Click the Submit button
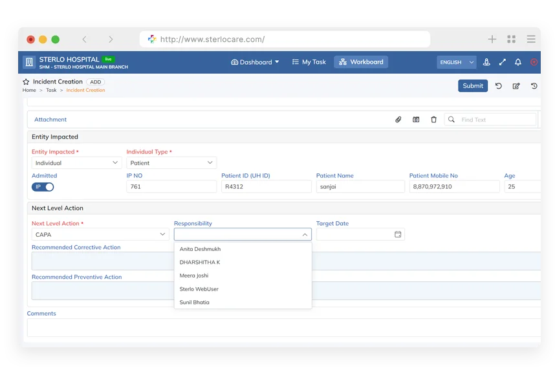555x392 pixels. (x=473, y=85)
